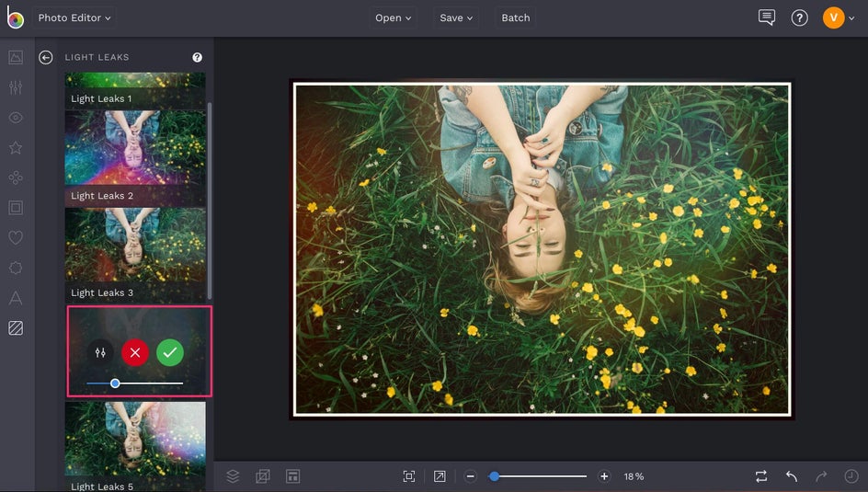Open the Open dropdown menu
This screenshot has height=492, width=868.
pos(394,17)
